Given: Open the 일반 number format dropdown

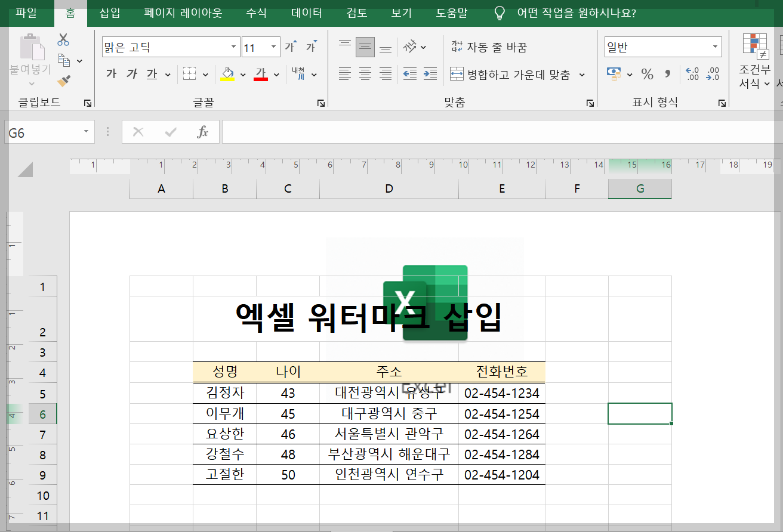Looking at the screenshot, I should [x=714, y=46].
